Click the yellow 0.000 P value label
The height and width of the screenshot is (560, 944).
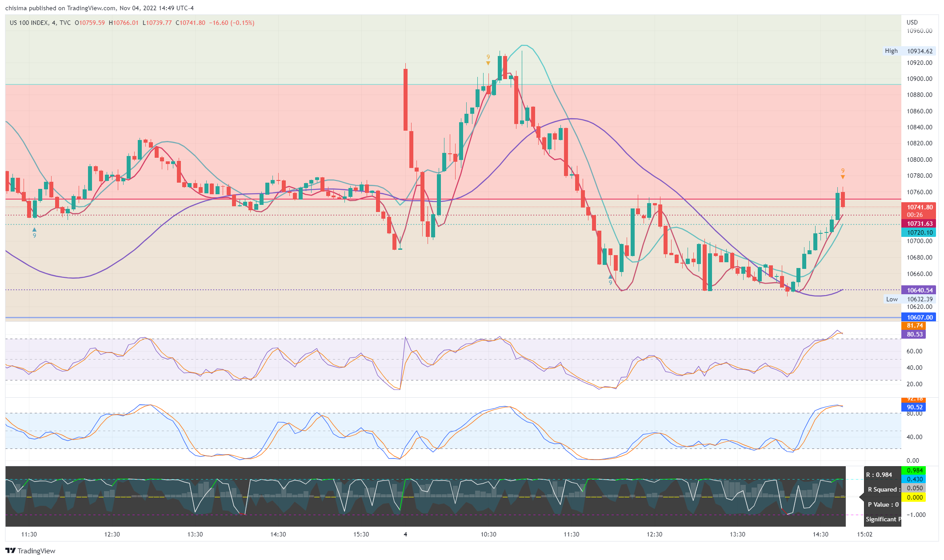(x=914, y=497)
